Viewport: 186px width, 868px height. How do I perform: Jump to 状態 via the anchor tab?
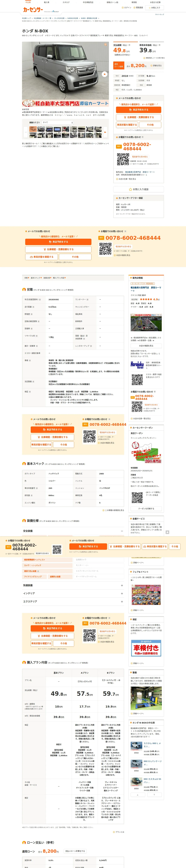pos(27,278)
